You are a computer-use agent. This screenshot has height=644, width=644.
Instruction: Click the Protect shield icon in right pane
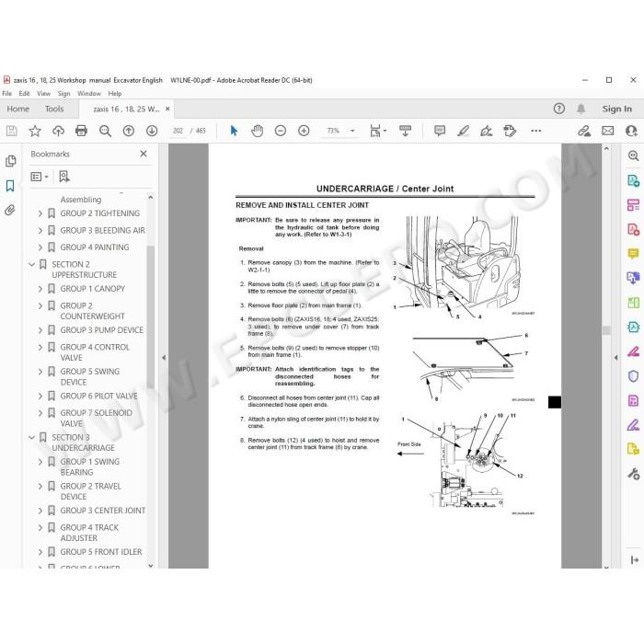pos(633,375)
